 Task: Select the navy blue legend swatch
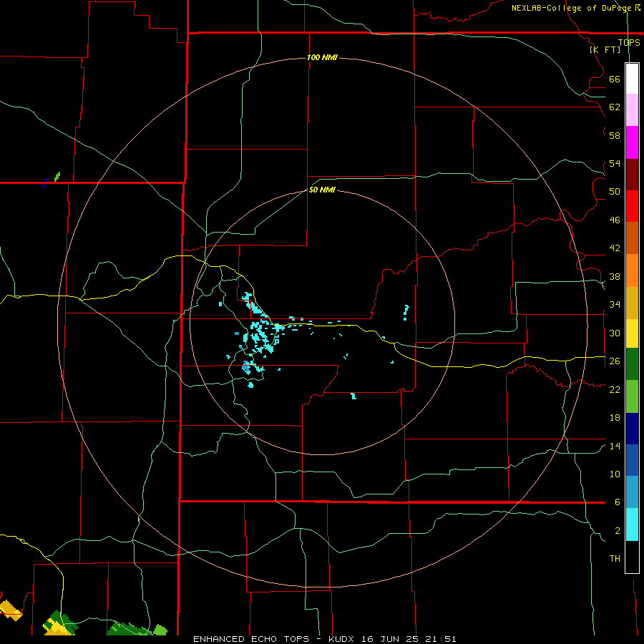click(632, 429)
